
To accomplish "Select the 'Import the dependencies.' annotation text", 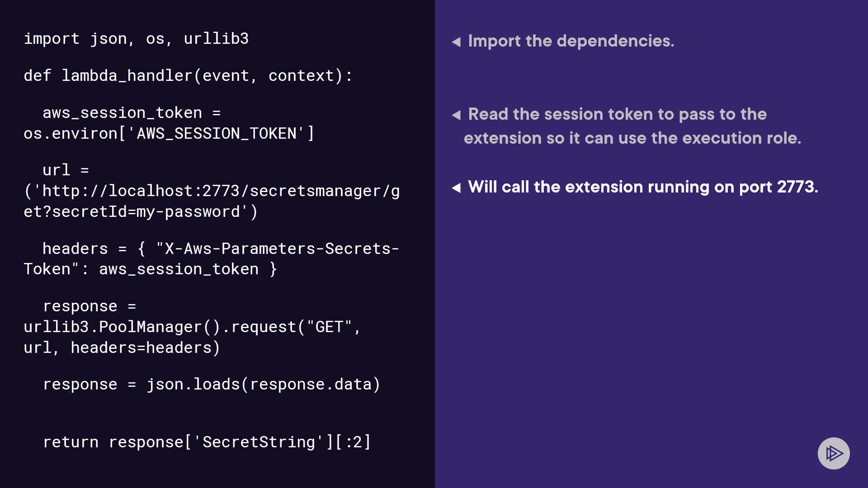I will coord(571,41).
